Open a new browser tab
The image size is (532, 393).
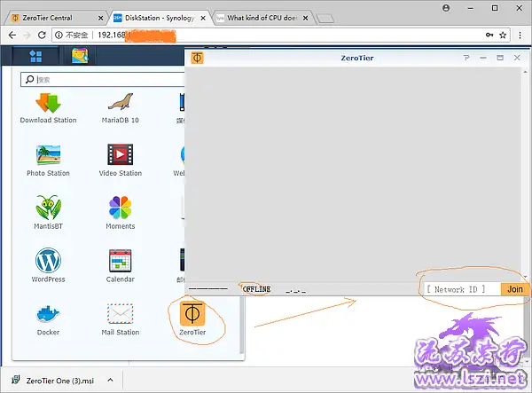click(x=325, y=19)
